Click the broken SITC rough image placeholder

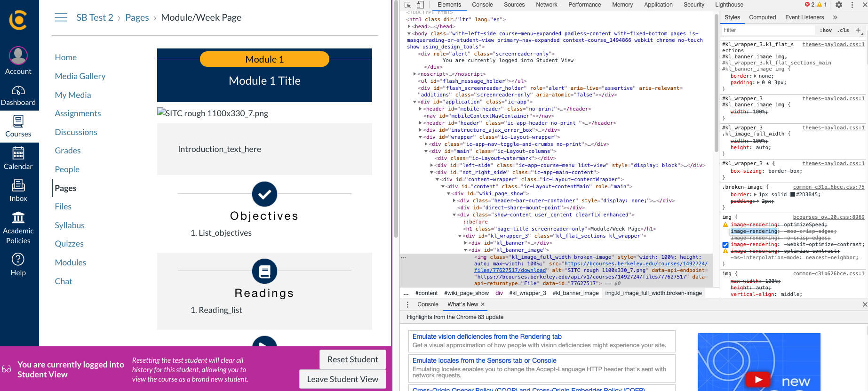tap(213, 113)
